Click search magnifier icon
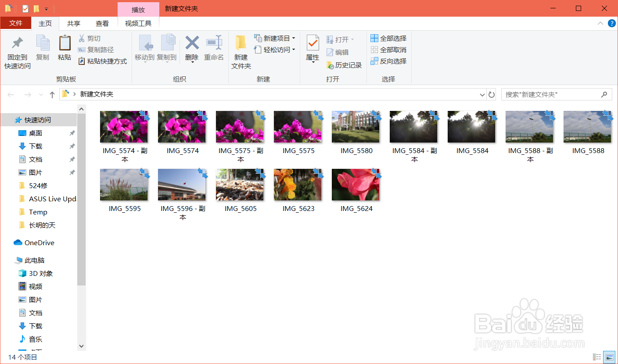 pos(604,94)
